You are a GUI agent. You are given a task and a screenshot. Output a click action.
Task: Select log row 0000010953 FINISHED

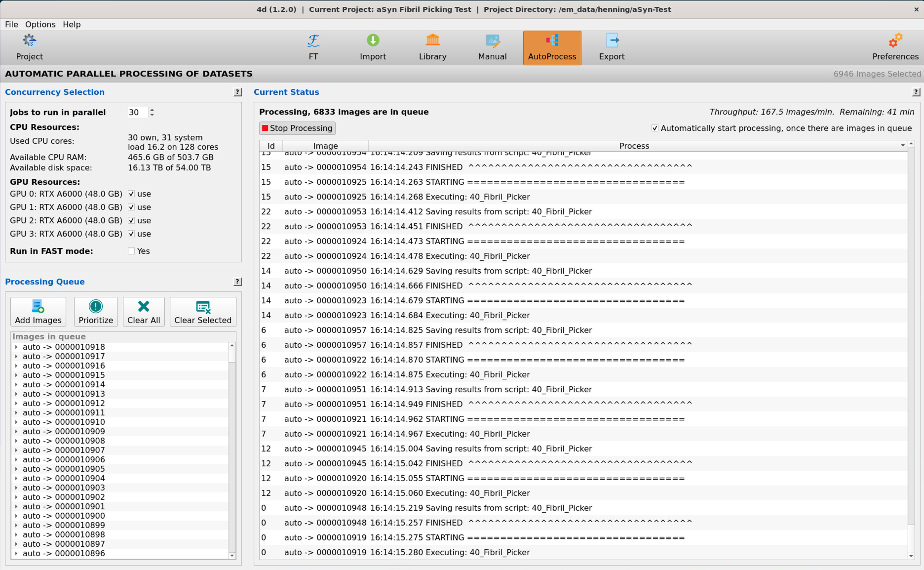tap(583, 226)
